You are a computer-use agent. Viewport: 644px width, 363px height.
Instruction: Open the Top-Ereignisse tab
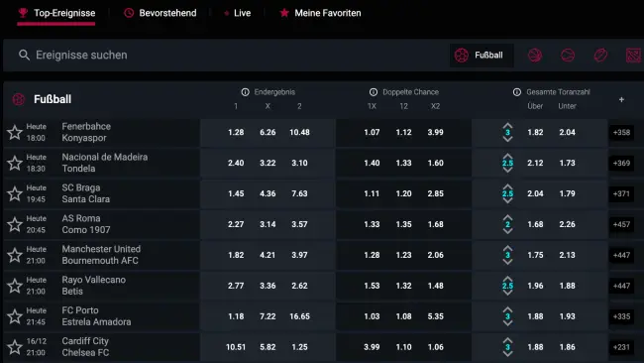[x=56, y=13]
